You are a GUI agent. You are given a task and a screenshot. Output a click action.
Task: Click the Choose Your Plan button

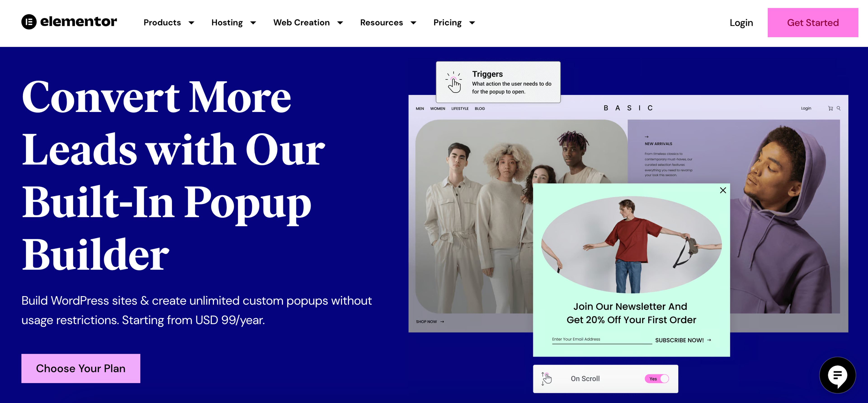coord(81,368)
